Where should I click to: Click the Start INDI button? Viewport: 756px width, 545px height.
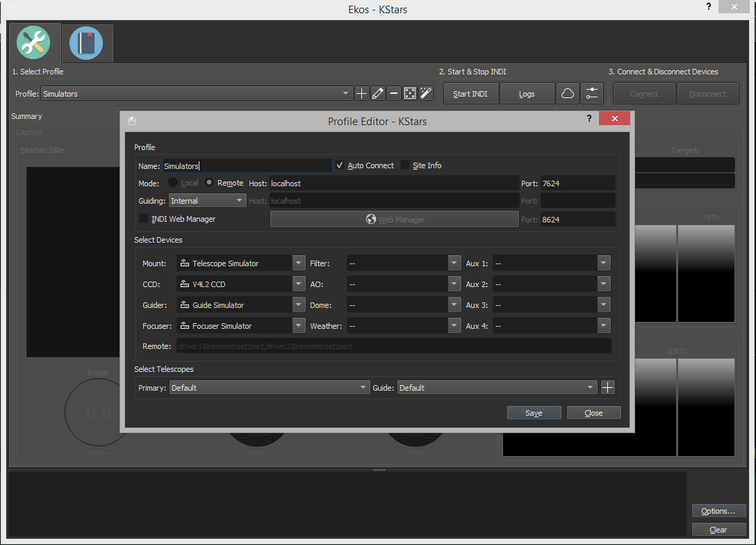pos(470,94)
